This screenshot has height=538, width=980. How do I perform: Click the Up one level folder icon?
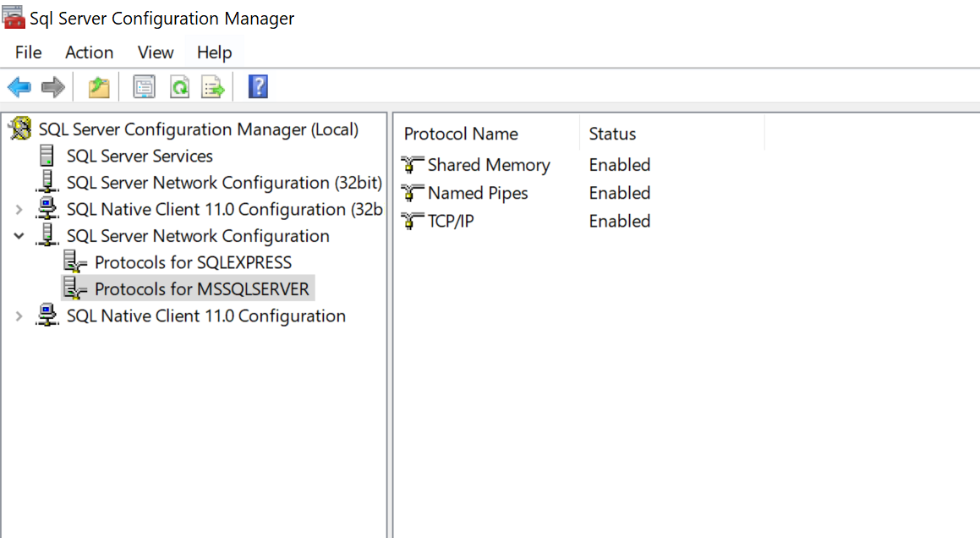99,87
